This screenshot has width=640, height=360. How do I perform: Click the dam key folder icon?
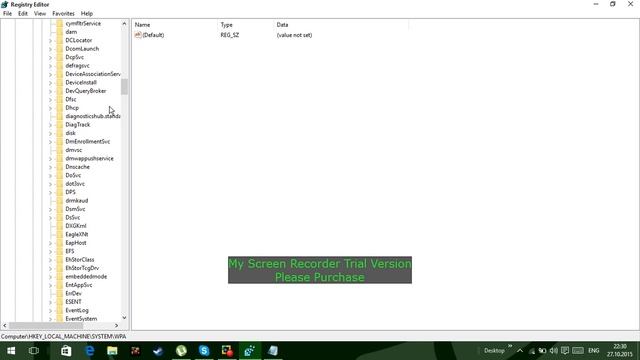[60, 32]
